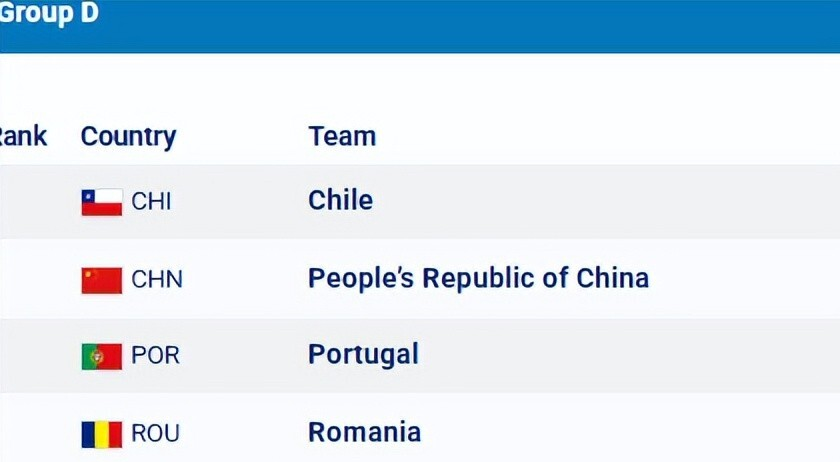840x462 pixels.
Task: Click the Romania flag icon
Action: (101, 434)
